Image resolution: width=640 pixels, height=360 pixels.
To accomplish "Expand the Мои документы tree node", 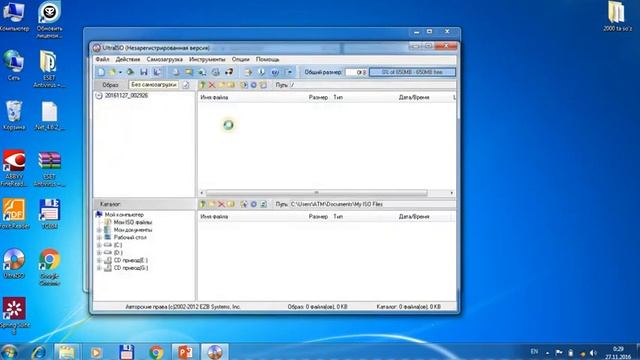I will pos(99,230).
